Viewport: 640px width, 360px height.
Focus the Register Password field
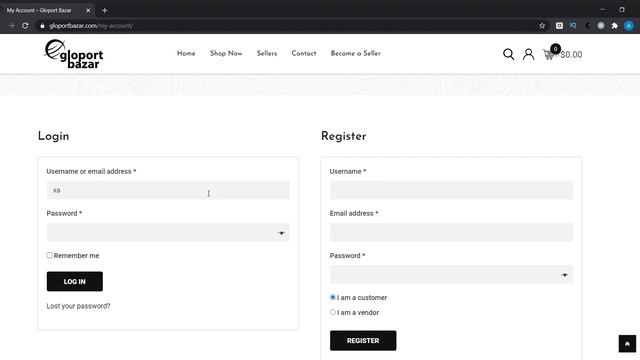tap(451, 274)
